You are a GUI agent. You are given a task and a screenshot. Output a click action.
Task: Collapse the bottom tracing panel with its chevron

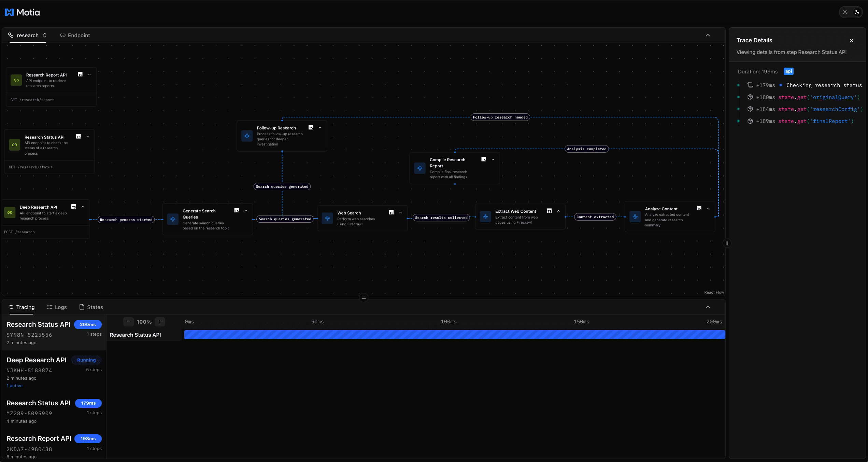708,307
